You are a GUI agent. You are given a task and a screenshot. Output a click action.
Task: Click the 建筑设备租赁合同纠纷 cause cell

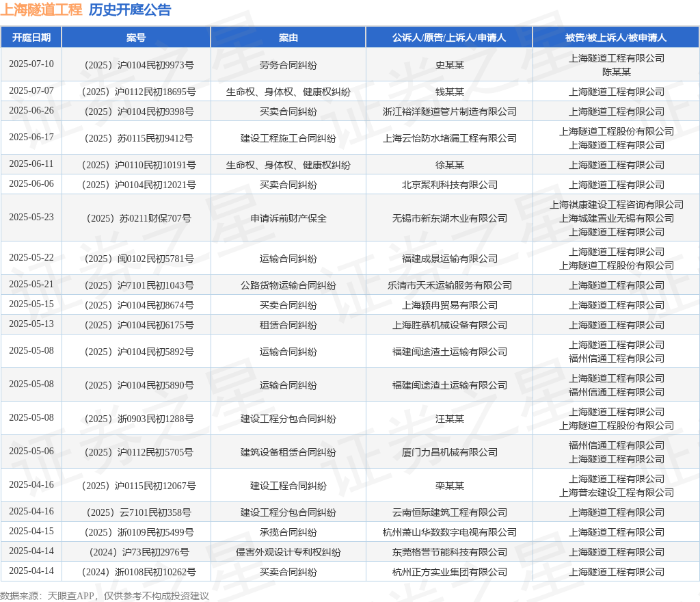[x=288, y=452]
